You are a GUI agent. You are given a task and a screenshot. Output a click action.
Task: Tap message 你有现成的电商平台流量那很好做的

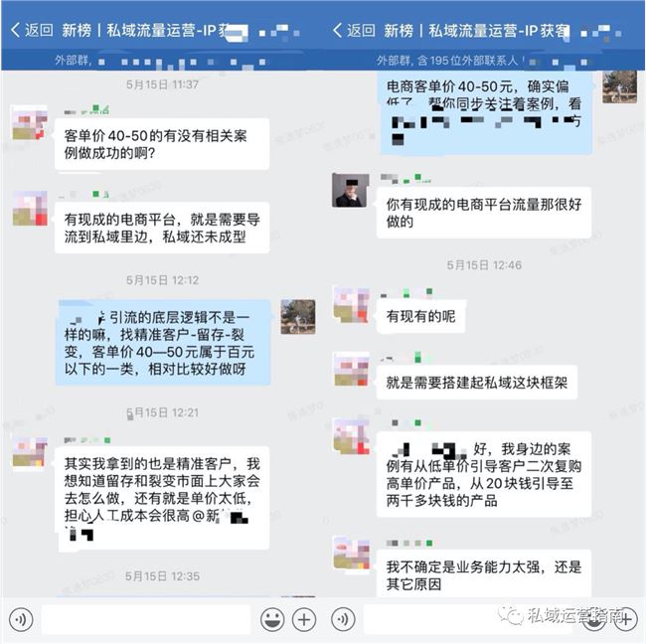coord(484,213)
